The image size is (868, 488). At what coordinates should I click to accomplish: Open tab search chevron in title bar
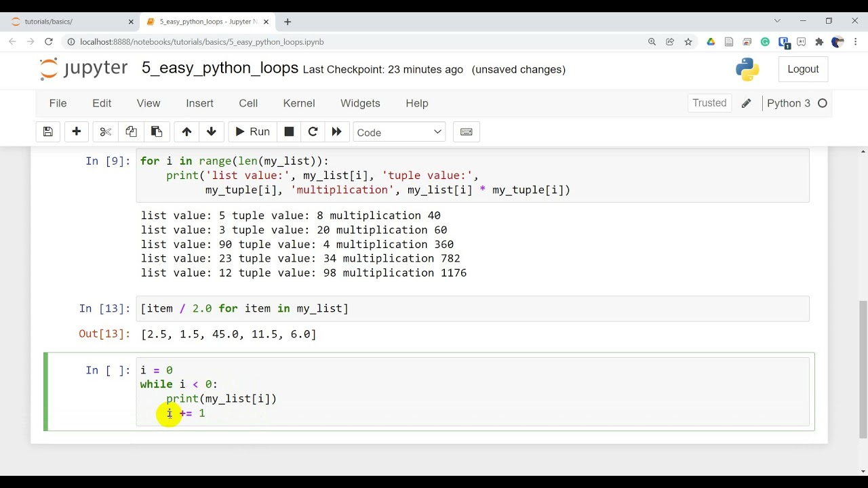point(777,21)
